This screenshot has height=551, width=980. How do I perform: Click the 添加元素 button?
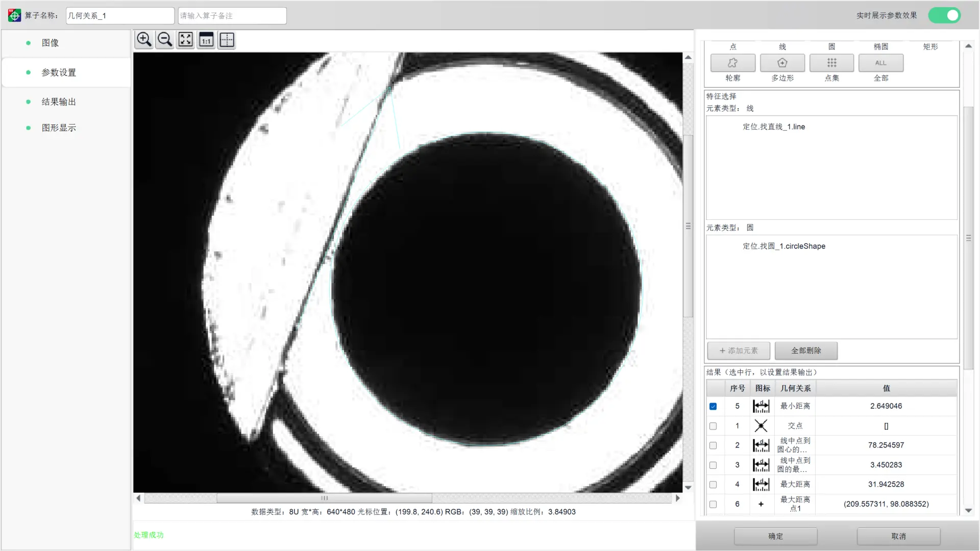pos(739,351)
